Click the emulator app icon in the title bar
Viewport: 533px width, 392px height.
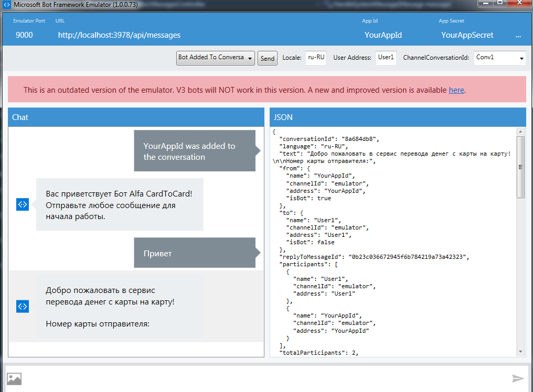coord(7,5)
